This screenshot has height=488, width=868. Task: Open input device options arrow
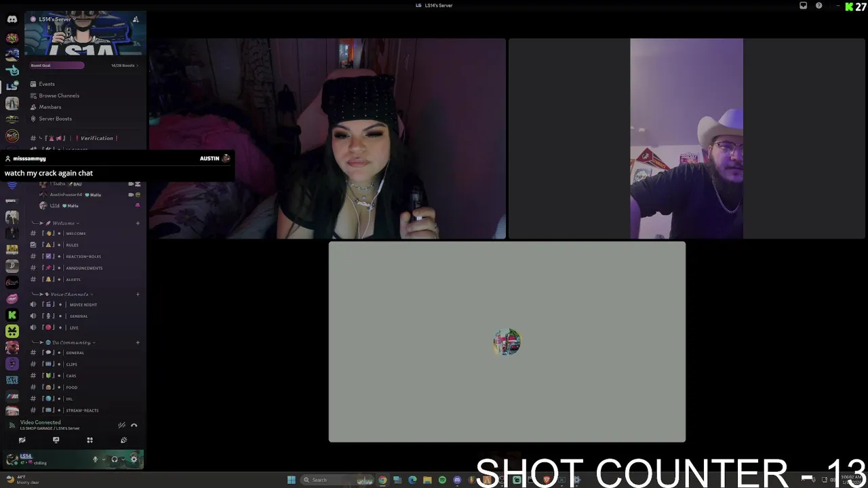(104, 460)
